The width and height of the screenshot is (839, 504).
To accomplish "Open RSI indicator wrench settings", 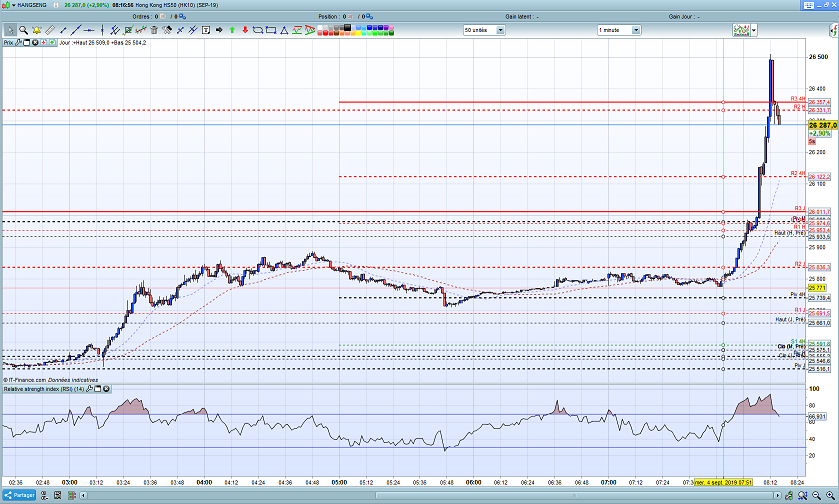I will click(89, 389).
